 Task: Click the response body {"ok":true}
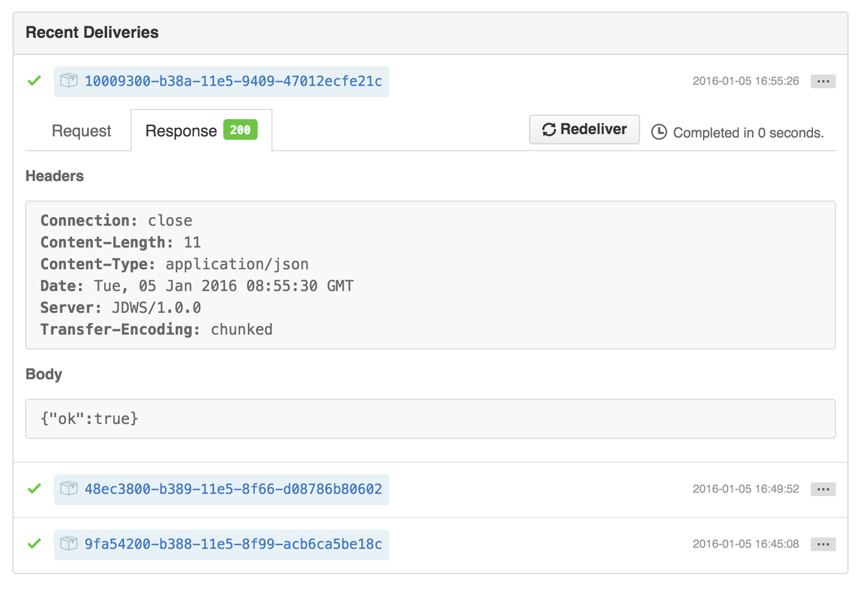point(89,419)
